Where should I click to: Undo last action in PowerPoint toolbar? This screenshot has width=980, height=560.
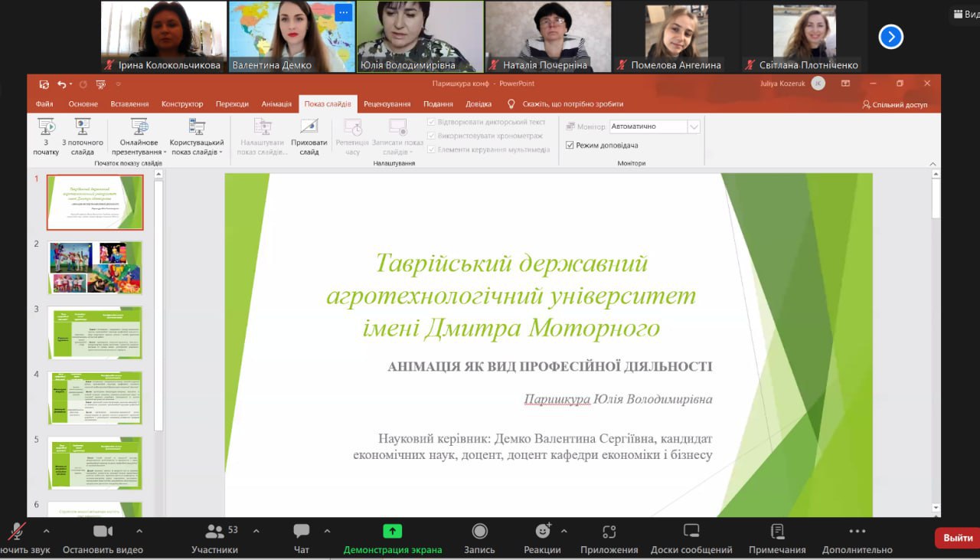click(x=61, y=84)
